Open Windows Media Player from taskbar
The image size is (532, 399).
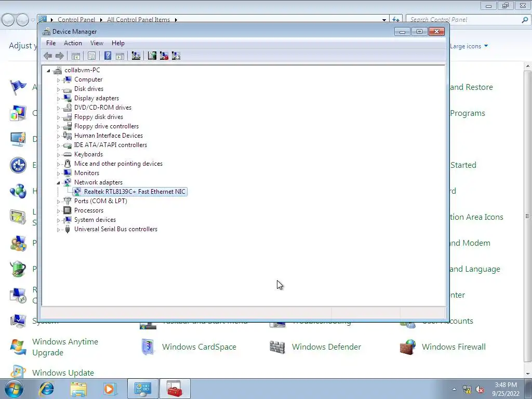(x=110, y=389)
